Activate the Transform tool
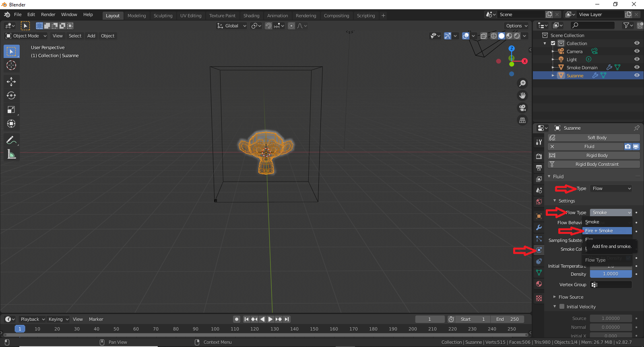The image size is (644, 347). 11,124
